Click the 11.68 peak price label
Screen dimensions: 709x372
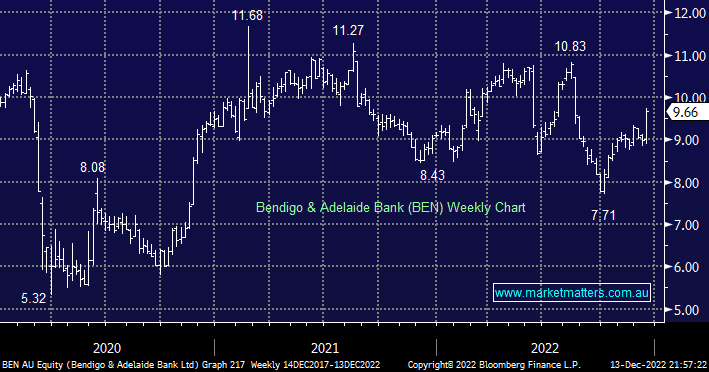247,16
